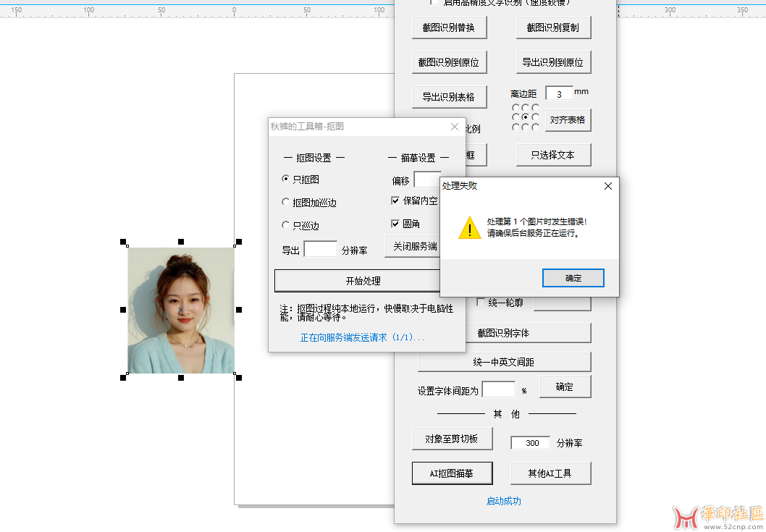Close the 秋裤的工具箱-抠图 window

coord(455,127)
